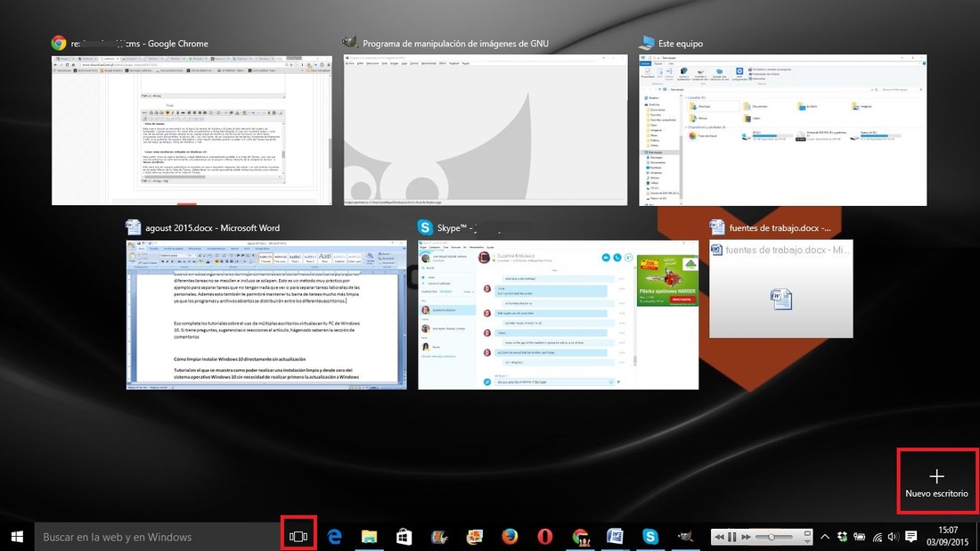Screen dimensions: 980x551
Task: Open the Wi-Fi network tray icon
Action: tap(878, 538)
